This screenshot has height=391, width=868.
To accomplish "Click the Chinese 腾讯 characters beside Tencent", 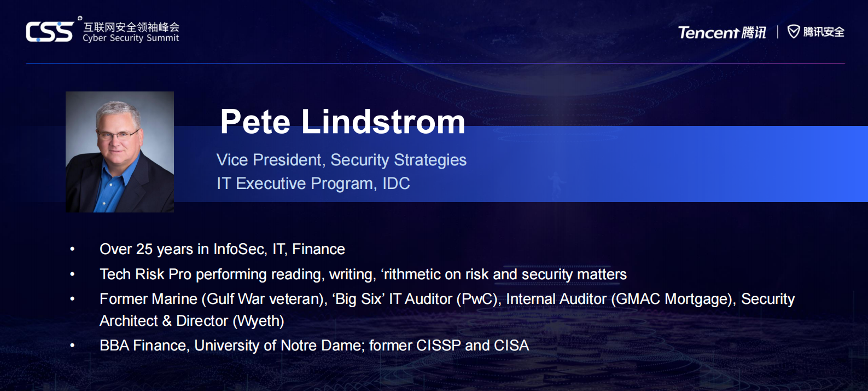I will pyautogui.click(x=754, y=33).
